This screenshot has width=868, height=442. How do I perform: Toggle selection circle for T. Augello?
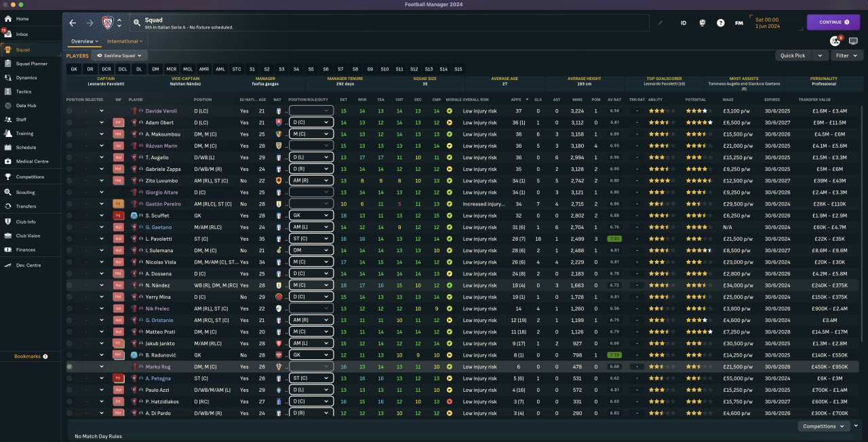69,157
